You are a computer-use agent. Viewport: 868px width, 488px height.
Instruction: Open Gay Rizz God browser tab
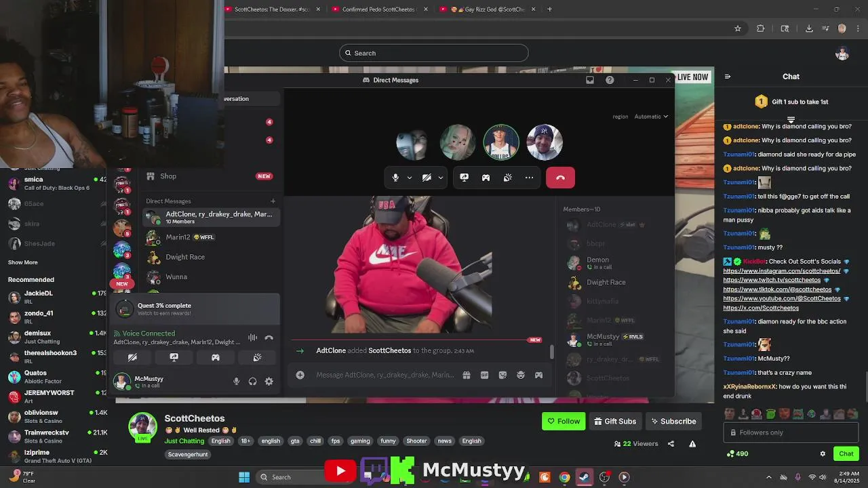pos(488,9)
